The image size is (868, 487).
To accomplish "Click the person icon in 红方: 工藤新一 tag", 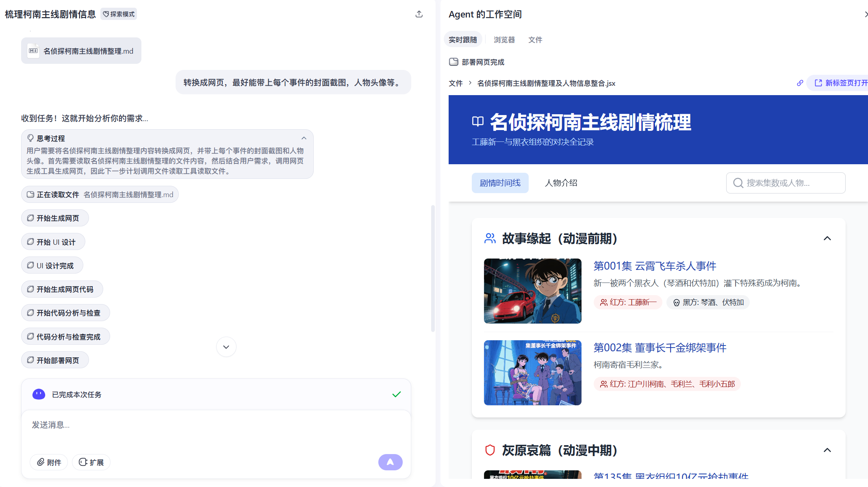I will 604,302.
